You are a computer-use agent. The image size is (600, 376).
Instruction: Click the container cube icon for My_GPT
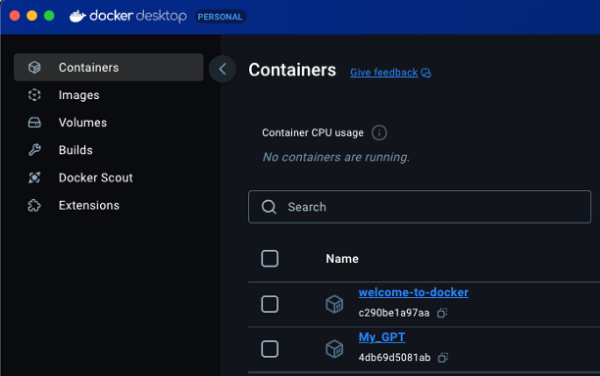[334, 349]
